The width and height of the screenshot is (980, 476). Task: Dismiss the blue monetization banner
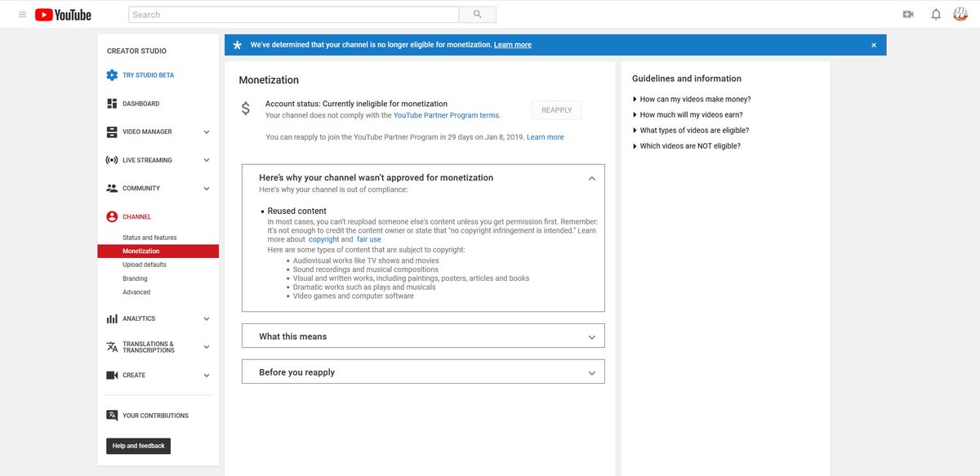874,45
